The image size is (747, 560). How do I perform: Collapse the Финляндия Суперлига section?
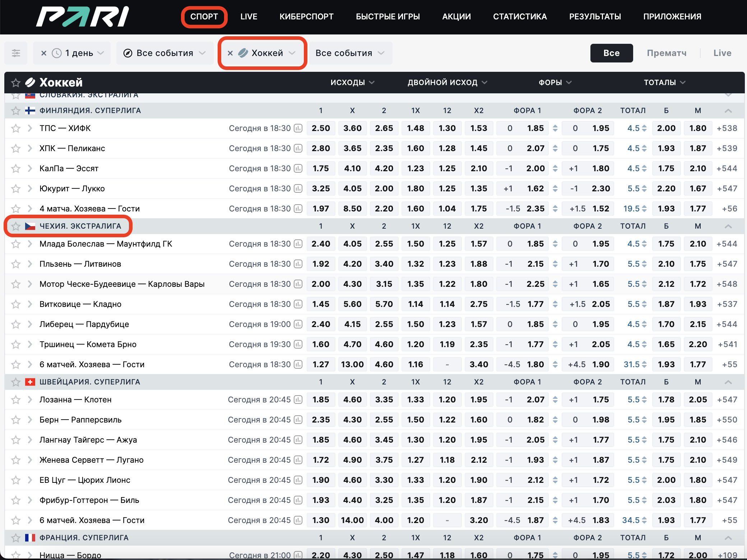coord(728,111)
